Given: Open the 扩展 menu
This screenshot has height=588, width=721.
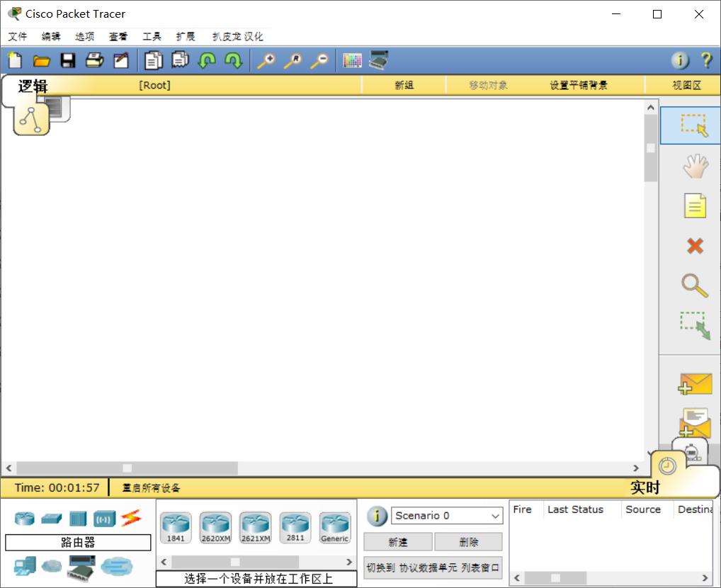Looking at the screenshot, I should pyautogui.click(x=185, y=36).
